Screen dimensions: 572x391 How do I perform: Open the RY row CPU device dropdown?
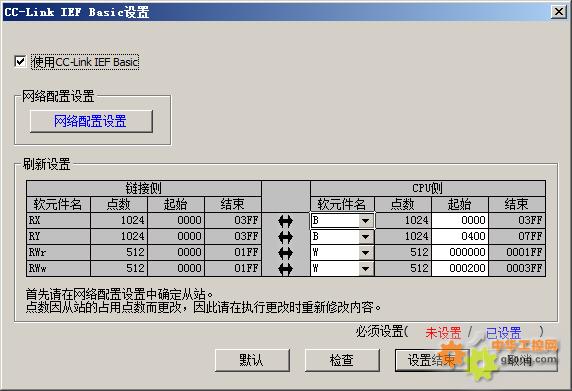[365, 237]
